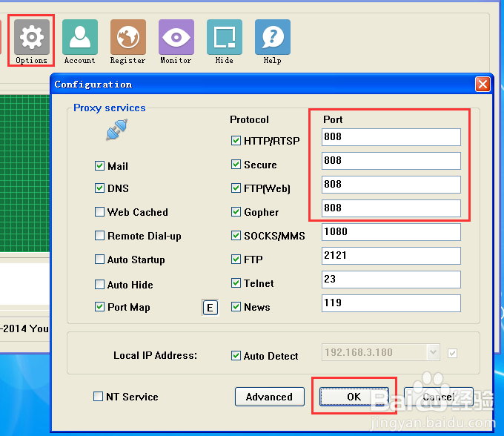Viewport: 504px width, 436px height.
Task: Click the FTP(Web) port field
Action: 391,185
